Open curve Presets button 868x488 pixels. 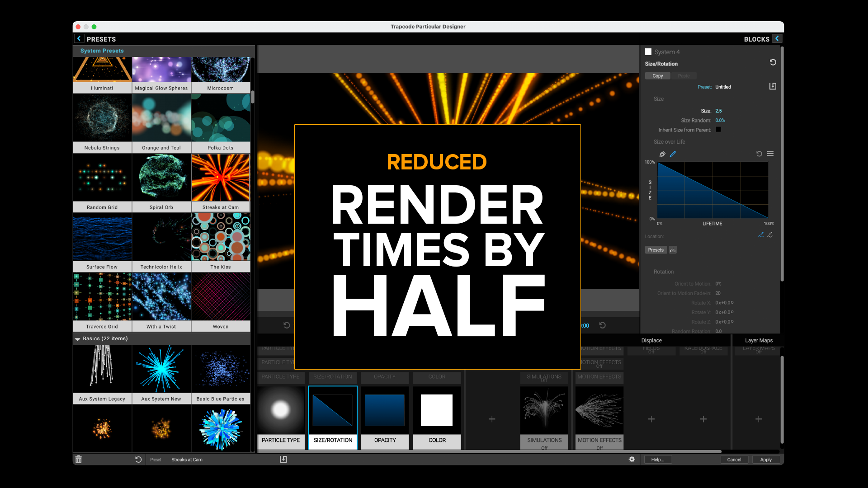pos(656,250)
